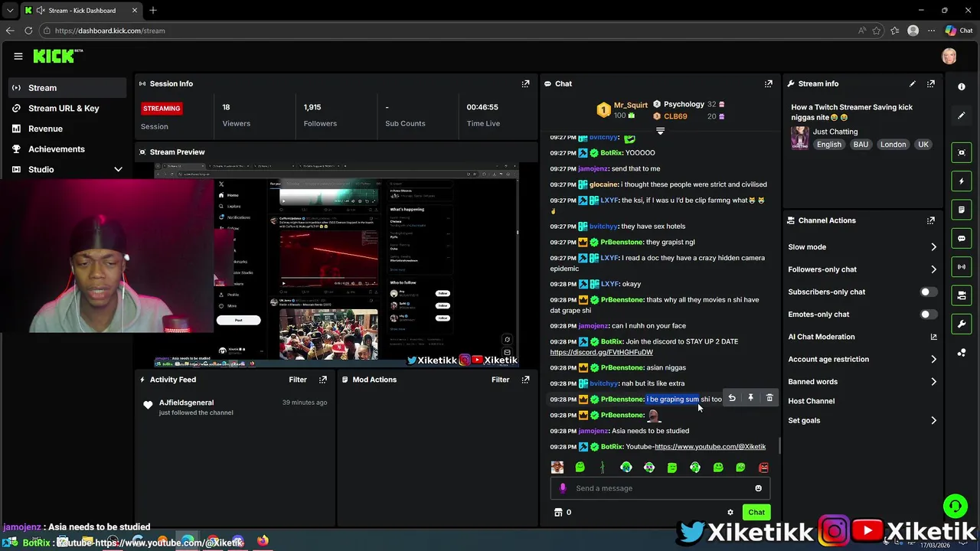Click the purple microphone icon in message box
This screenshot has height=551, width=980.
click(563, 488)
